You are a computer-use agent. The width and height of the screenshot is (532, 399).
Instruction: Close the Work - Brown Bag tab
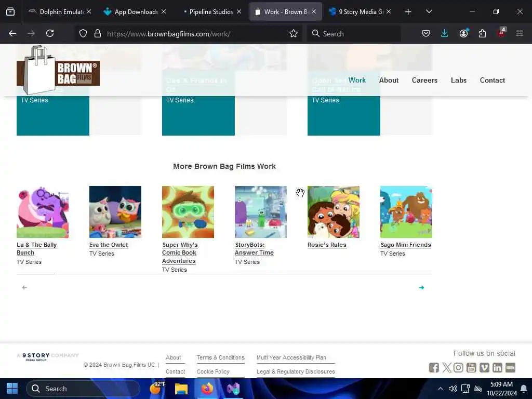pos(314,11)
